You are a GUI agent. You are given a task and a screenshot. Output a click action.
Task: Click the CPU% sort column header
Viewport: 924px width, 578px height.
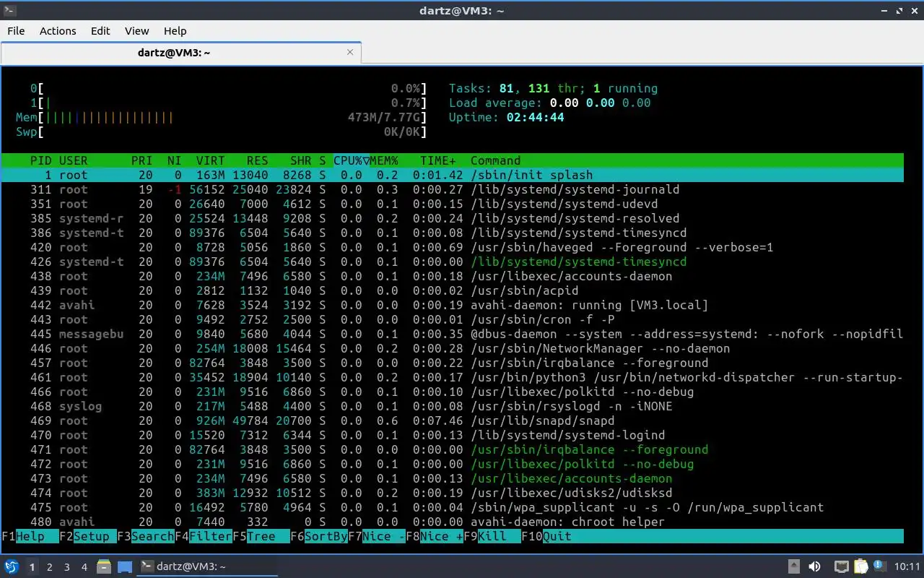[351, 160]
